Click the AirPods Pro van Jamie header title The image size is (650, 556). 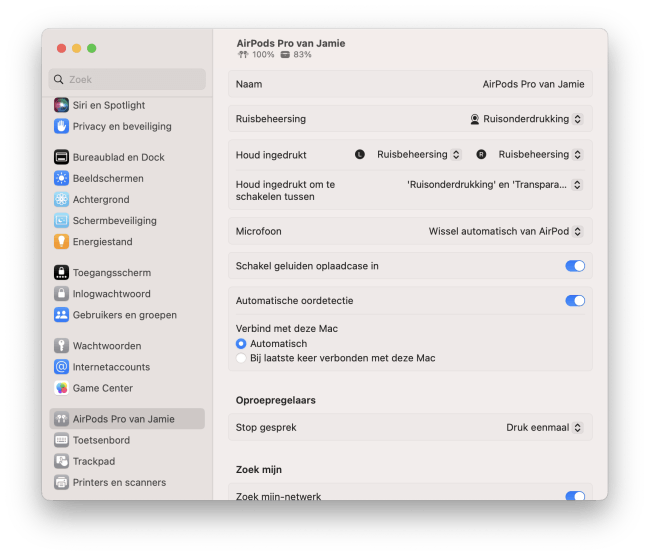pos(291,43)
